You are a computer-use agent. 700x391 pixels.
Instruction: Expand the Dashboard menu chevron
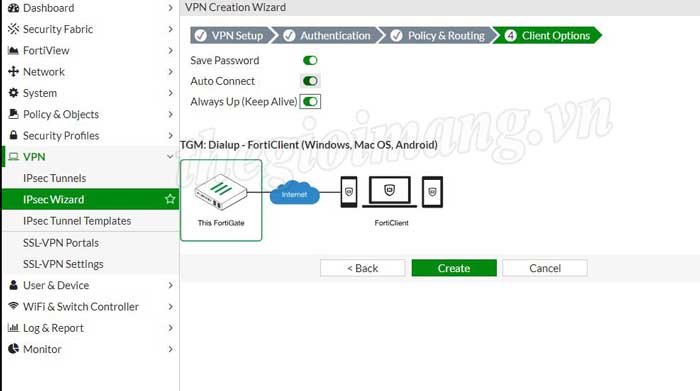tap(171, 8)
